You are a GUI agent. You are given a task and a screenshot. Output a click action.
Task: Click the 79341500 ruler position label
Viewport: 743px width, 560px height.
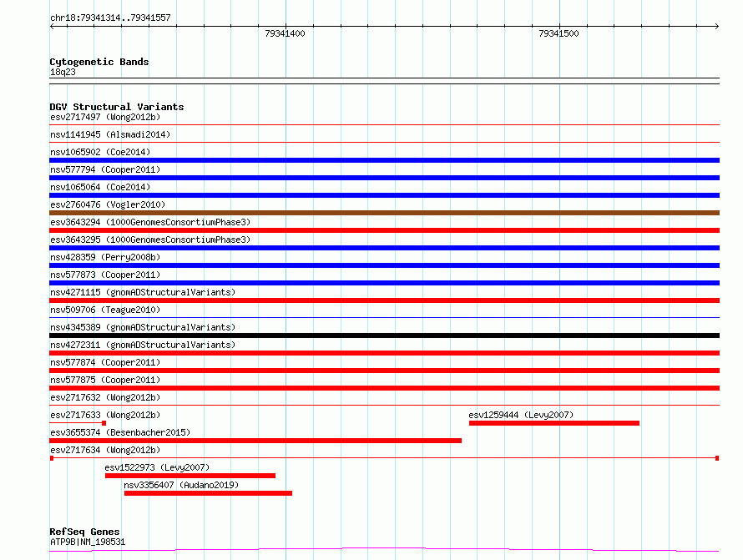coord(559,33)
